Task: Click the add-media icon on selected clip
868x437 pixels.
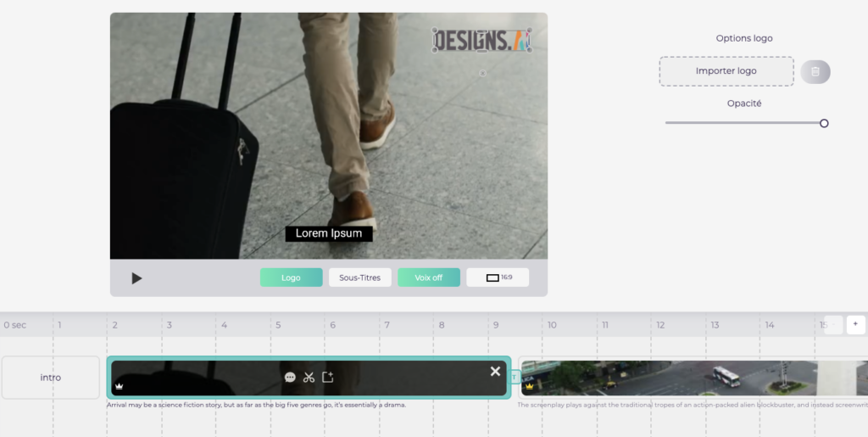Action: coord(328,377)
